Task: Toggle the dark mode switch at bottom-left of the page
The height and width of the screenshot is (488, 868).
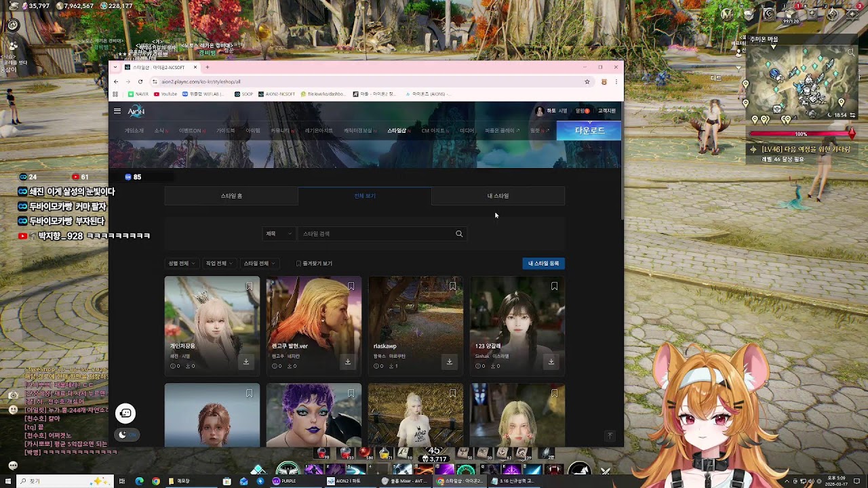Action: [x=126, y=434]
